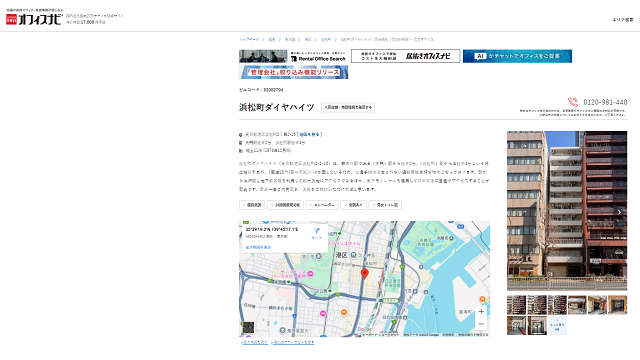
Task: Click the route directions icon on map
Action: tap(317, 233)
